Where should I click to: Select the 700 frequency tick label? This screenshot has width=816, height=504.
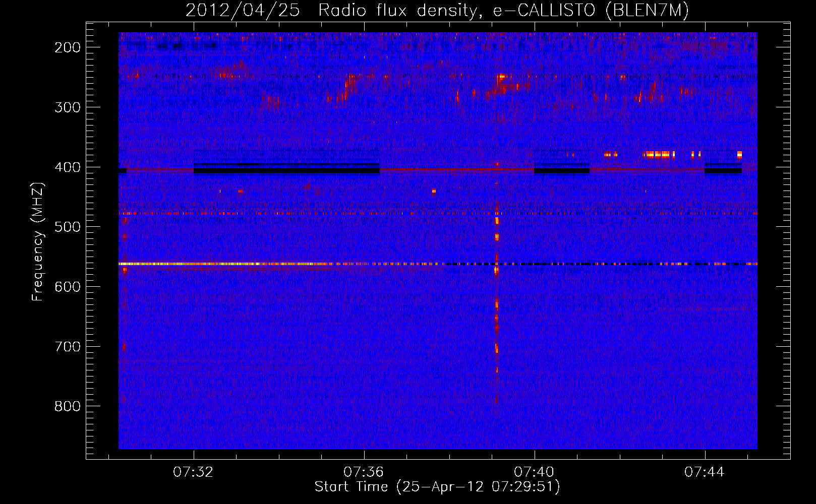(68, 347)
